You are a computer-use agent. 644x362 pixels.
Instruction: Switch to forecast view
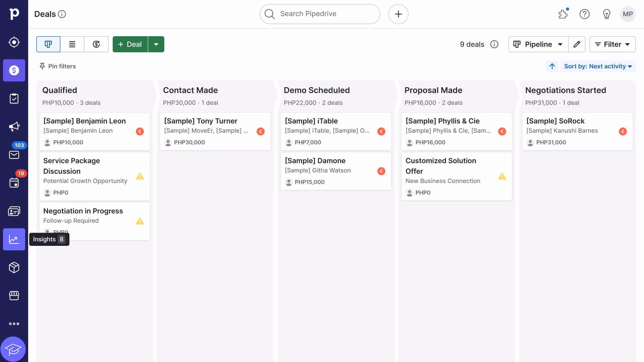click(x=97, y=44)
